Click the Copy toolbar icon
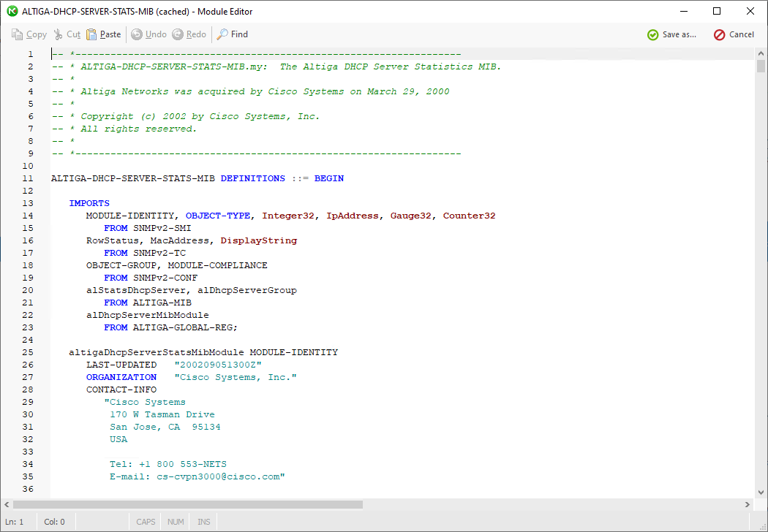This screenshot has width=768, height=532. [17, 34]
